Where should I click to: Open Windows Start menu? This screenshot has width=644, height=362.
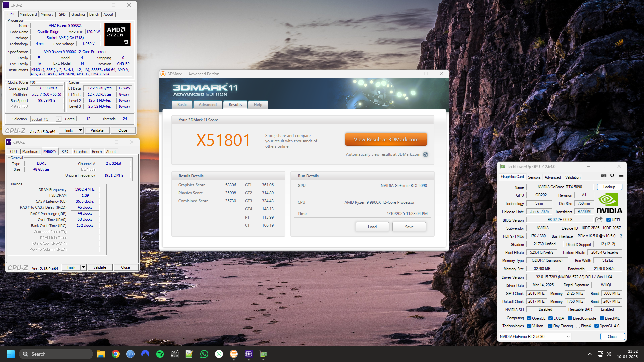pos(11,354)
